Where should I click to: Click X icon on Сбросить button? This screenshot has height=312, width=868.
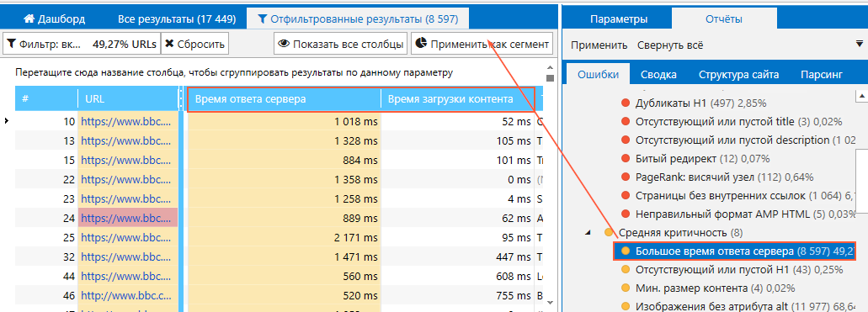click(169, 45)
